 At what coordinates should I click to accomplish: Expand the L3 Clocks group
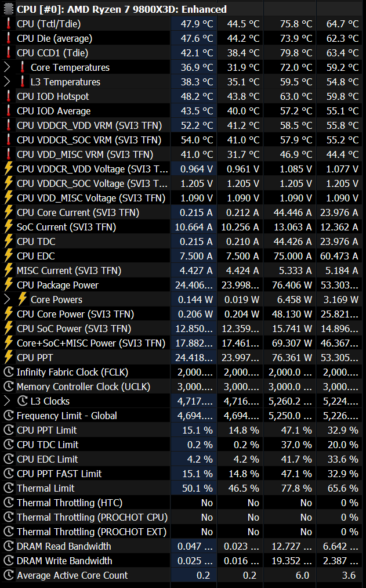coord(7,401)
